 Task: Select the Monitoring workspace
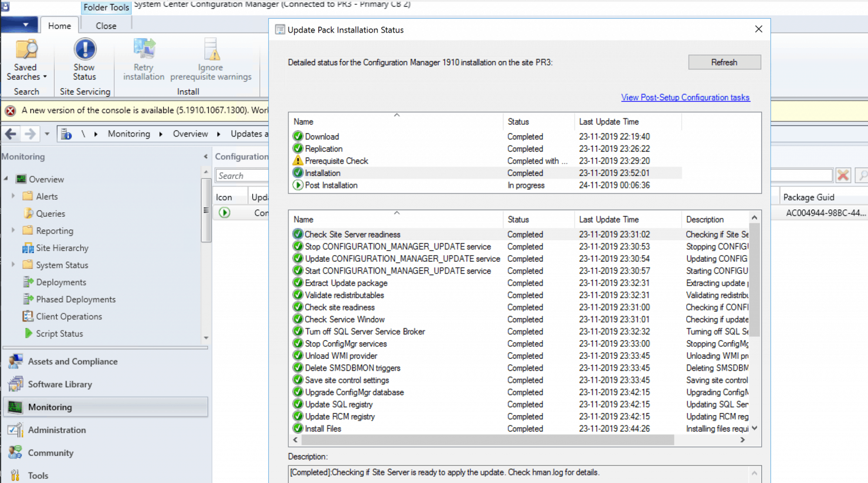[105, 407]
